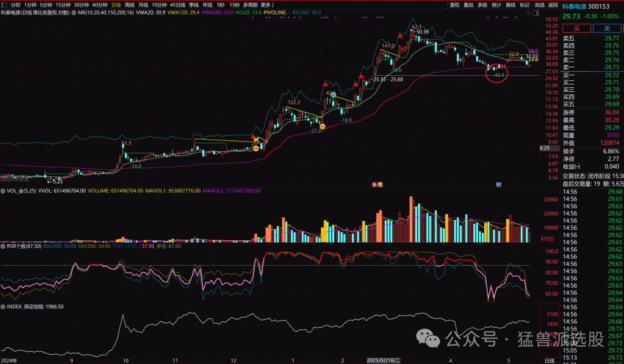Select the 5分钟 period
Viewport: 624px width, 364px height.
click(x=46, y=5)
